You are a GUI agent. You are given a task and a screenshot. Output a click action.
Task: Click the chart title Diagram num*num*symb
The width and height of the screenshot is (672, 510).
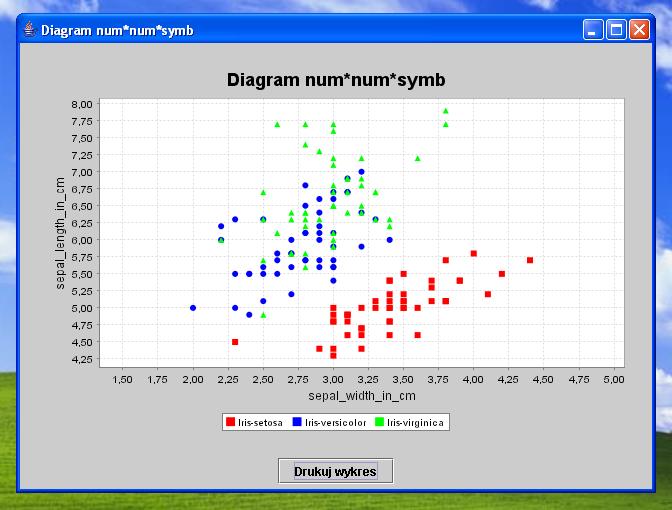click(x=336, y=80)
